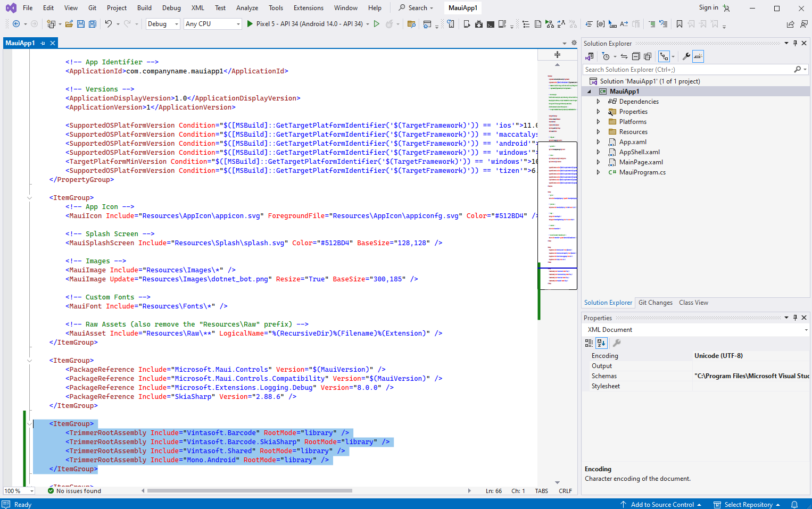This screenshot has width=812, height=509.
Task: Click the Open File folder icon
Action: tap(69, 24)
